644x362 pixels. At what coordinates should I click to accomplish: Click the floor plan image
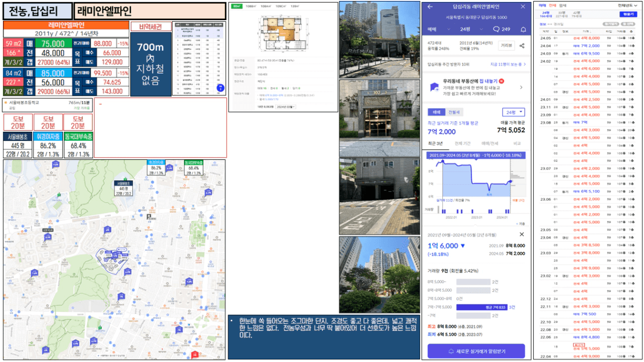[x=282, y=32]
